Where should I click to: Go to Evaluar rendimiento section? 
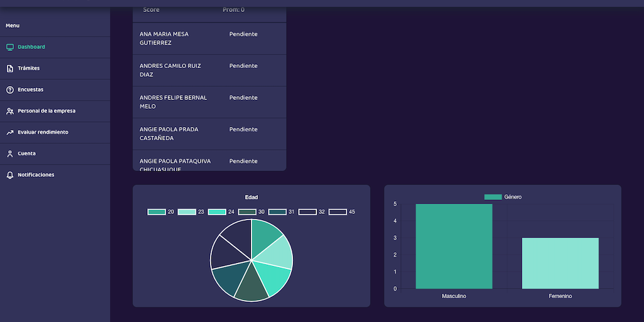pos(43,133)
